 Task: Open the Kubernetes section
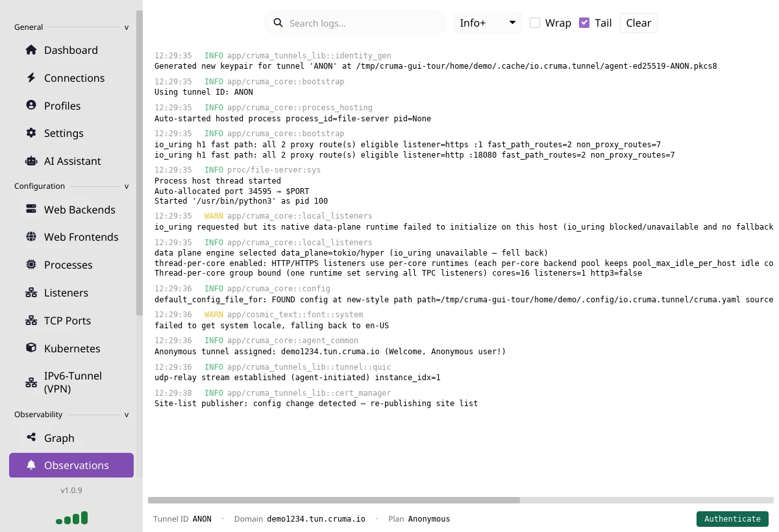(71, 348)
